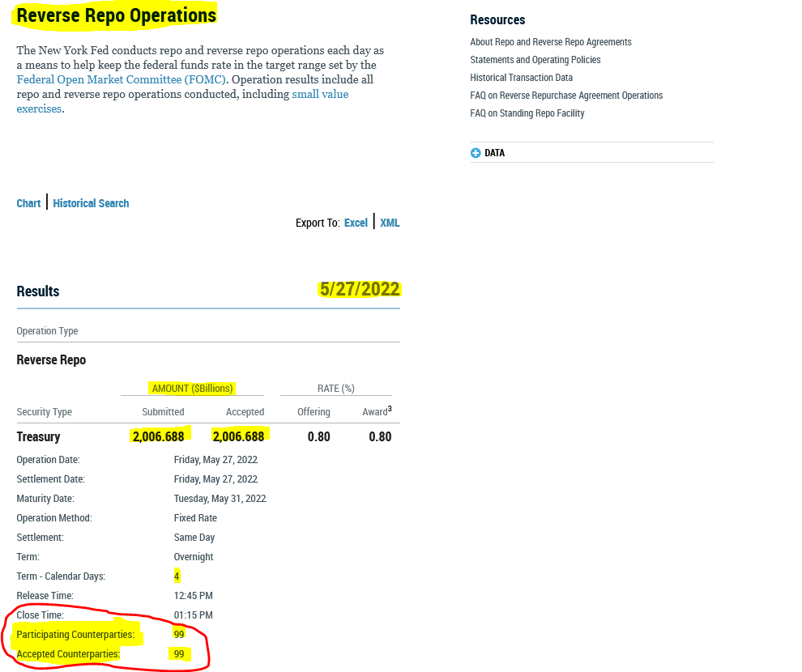
Task: Open the Federal Open Market Committee (FOMC) link
Action: click(x=122, y=79)
